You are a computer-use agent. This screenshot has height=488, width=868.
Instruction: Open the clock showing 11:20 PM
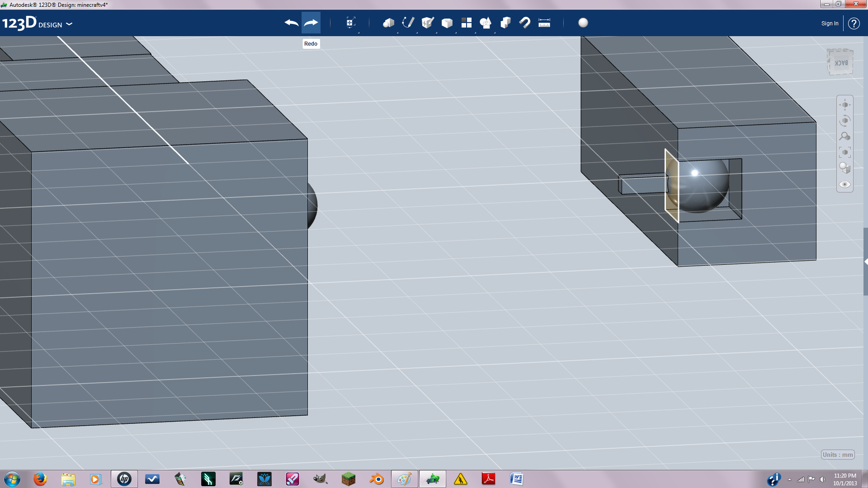point(845,479)
